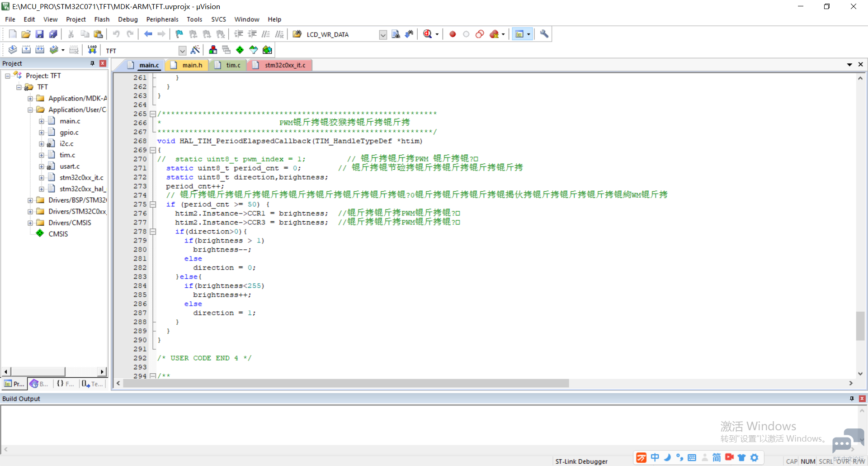Open the TFT target selection dropdown
The height and width of the screenshot is (466, 868).
182,50
